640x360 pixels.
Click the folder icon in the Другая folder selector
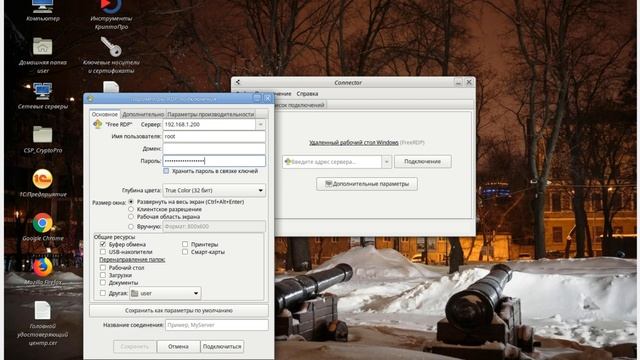tap(135, 293)
